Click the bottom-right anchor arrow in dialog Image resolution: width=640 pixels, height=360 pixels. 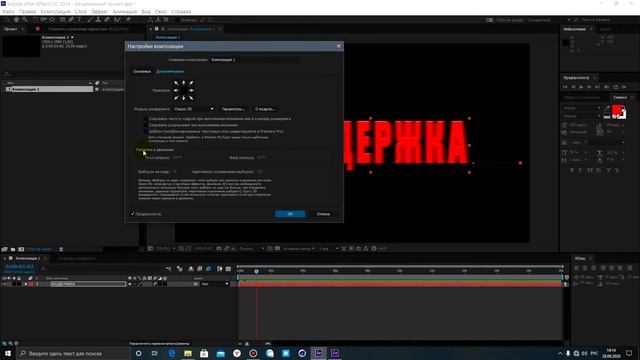click(191, 98)
